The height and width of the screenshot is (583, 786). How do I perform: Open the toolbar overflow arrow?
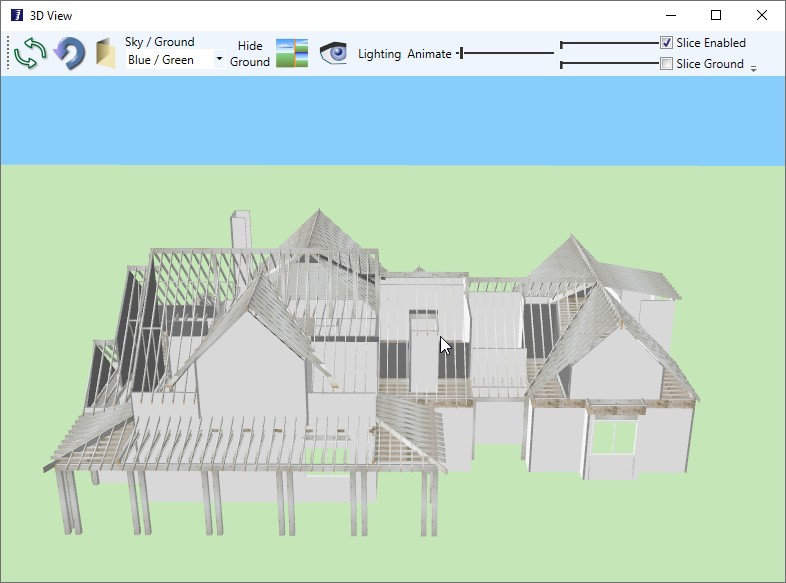pyautogui.click(x=753, y=69)
